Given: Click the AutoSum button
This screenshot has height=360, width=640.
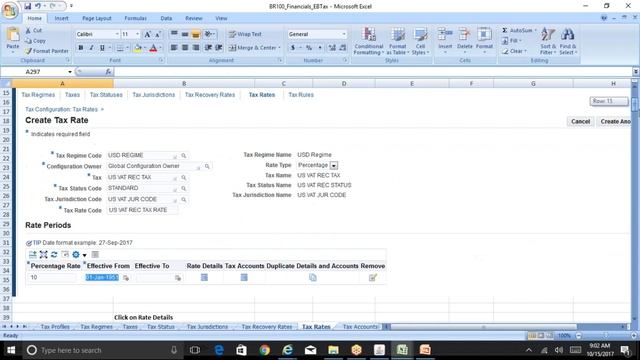Looking at the screenshot, I should 518,31.
